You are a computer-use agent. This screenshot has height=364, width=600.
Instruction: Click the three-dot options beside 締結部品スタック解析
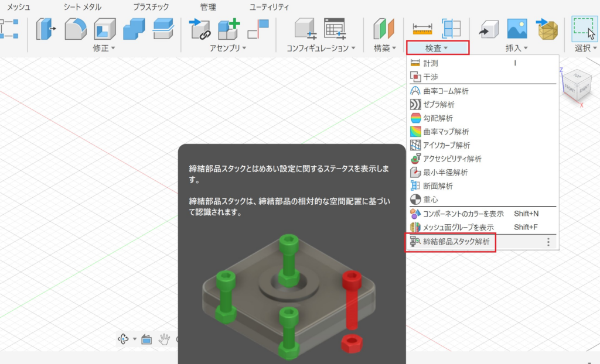coord(548,242)
